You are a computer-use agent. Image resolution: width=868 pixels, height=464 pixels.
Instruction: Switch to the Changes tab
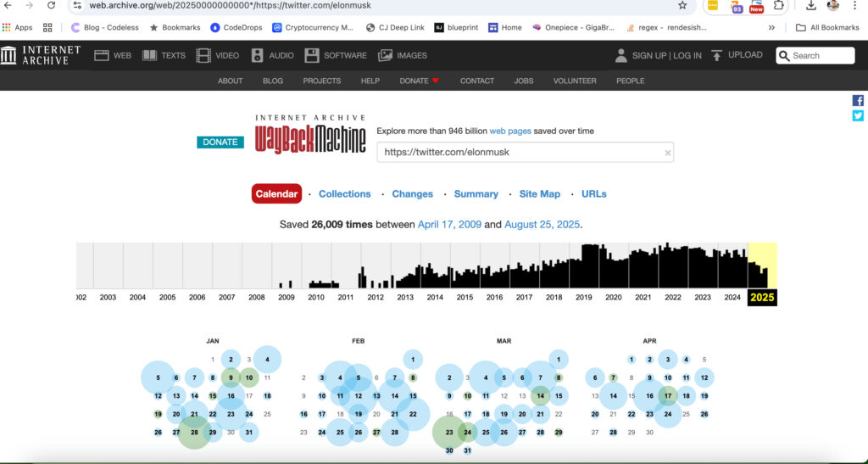pyautogui.click(x=413, y=193)
